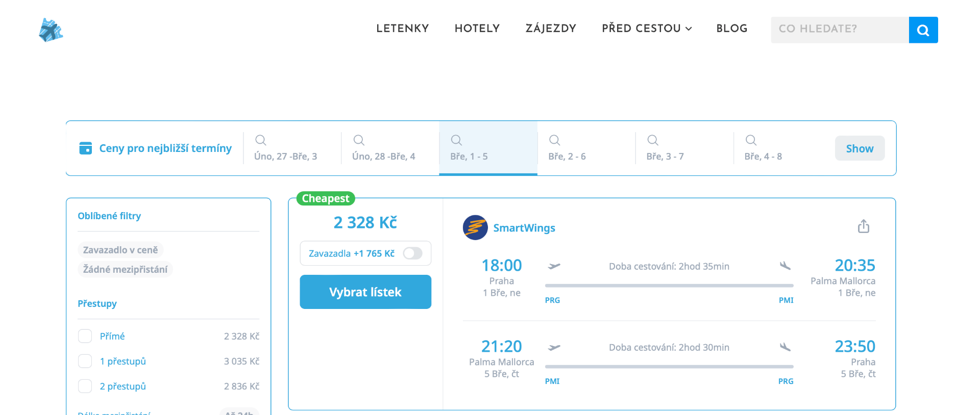Image resolution: width=980 pixels, height=415 pixels.
Task: Click the airplane site logo
Action: (51, 30)
